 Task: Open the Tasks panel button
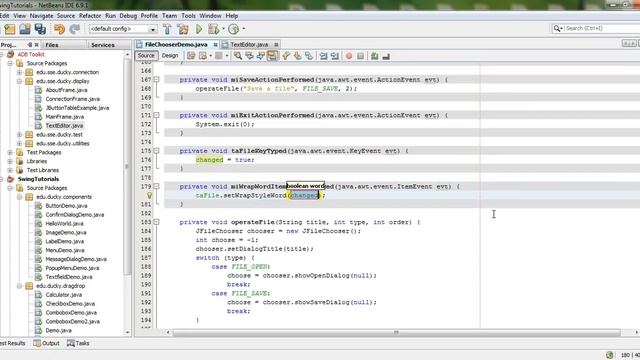click(x=78, y=343)
